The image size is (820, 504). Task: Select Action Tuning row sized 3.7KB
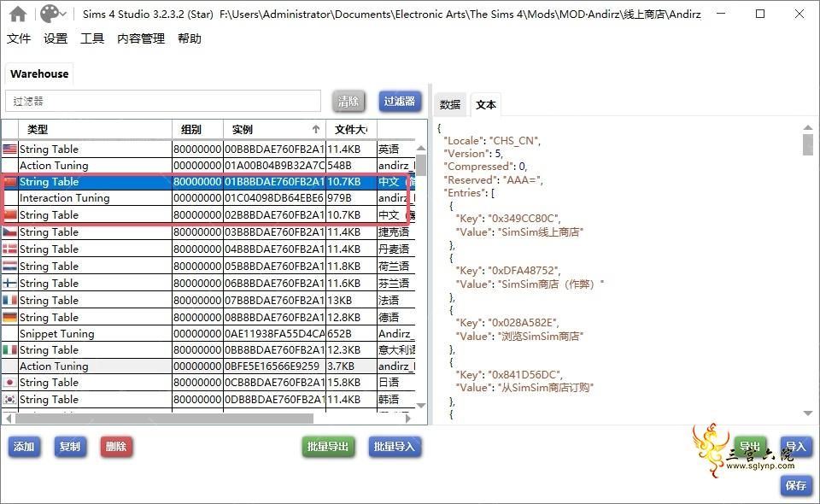click(x=209, y=366)
